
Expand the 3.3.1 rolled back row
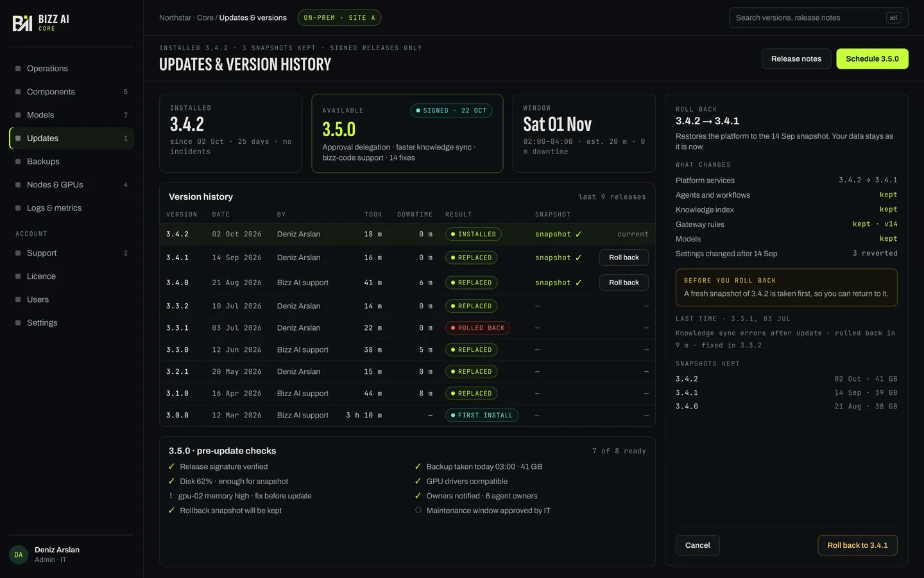click(407, 328)
